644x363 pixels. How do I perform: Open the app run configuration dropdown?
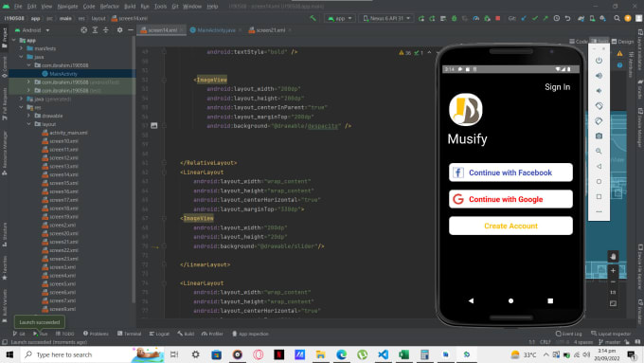pos(341,18)
